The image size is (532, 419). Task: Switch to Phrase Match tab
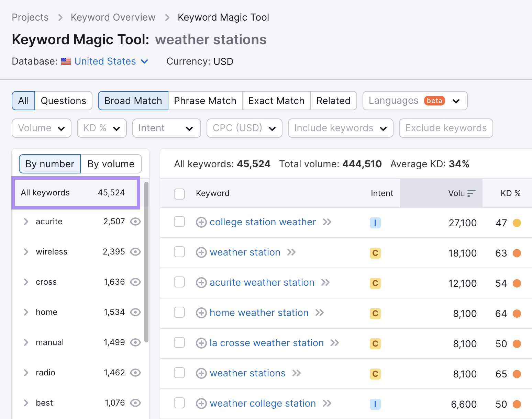click(x=205, y=101)
